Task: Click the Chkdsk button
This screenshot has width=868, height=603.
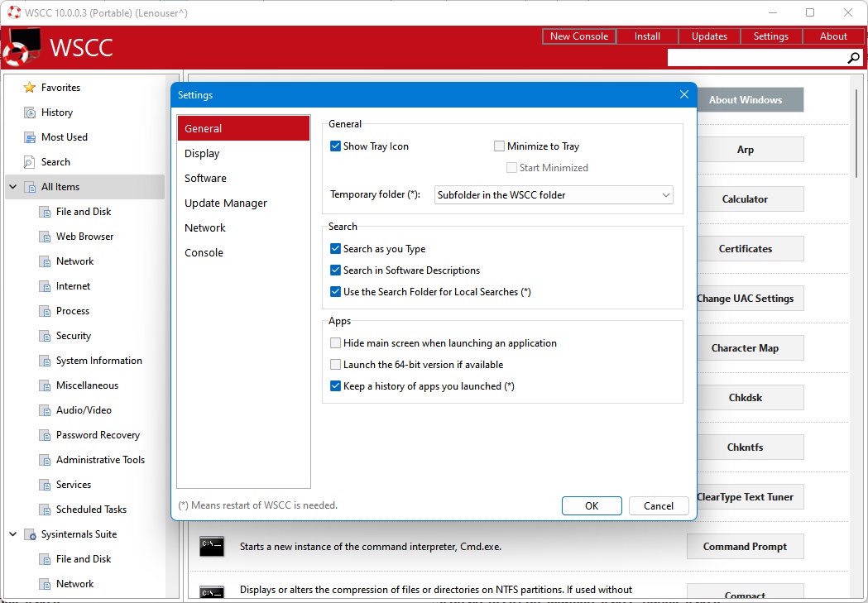Action: [750, 398]
